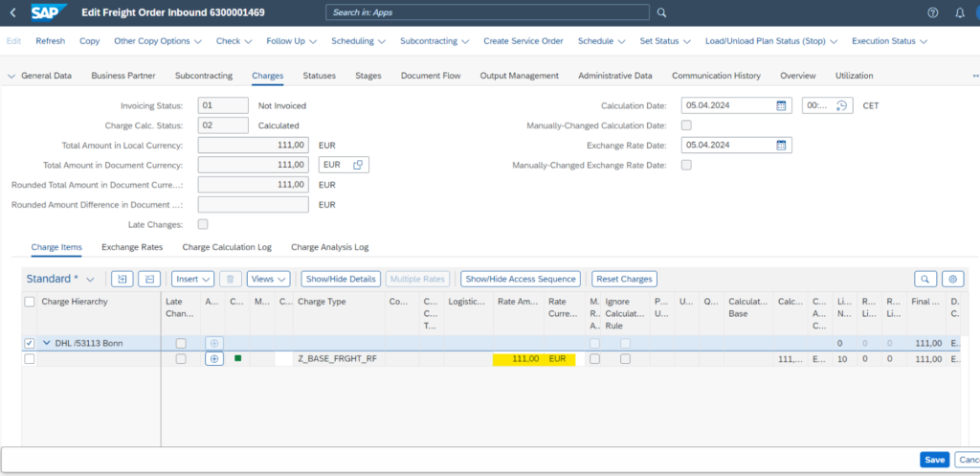This screenshot has width=980, height=476.
Task: Open the time picker clock icon
Action: tap(841, 105)
